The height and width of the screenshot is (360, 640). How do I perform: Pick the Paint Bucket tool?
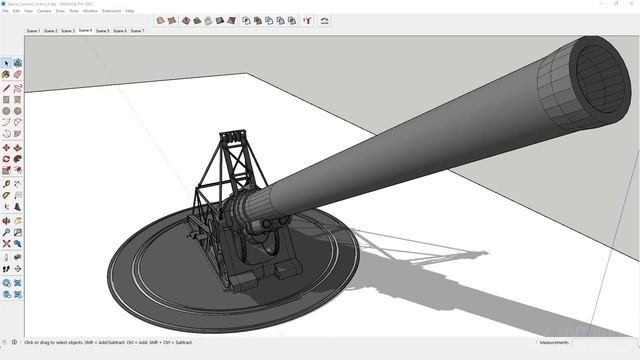click(6, 74)
